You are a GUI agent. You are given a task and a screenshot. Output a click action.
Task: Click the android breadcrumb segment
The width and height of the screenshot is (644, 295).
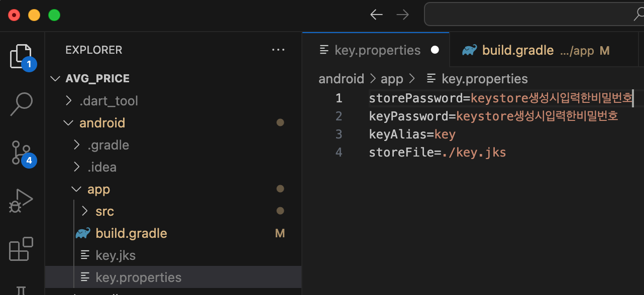[x=341, y=79]
